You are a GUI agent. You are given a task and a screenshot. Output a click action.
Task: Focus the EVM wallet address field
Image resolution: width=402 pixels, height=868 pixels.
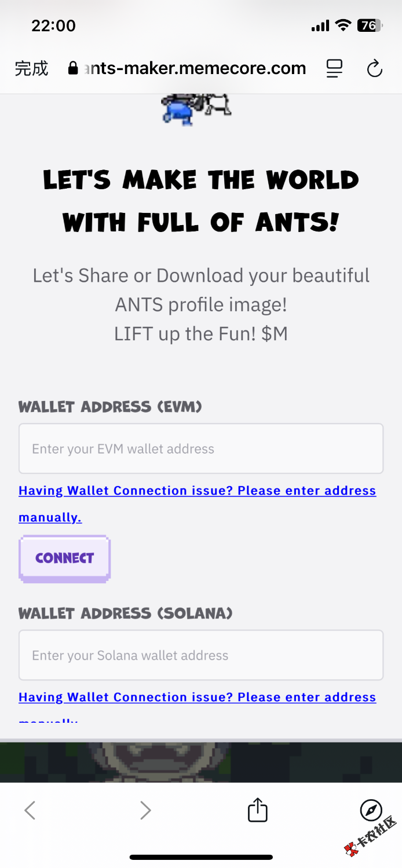coord(201,448)
